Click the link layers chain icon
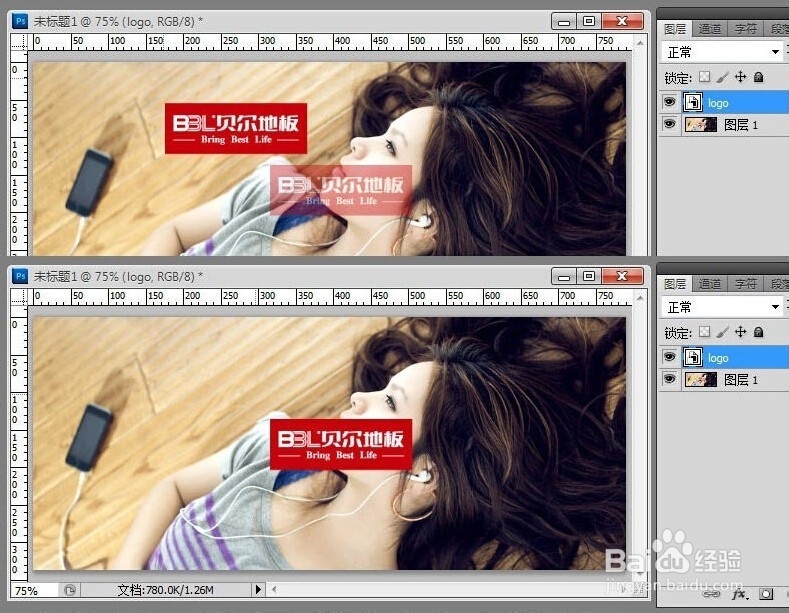The width and height of the screenshot is (789, 613). [712, 594]
